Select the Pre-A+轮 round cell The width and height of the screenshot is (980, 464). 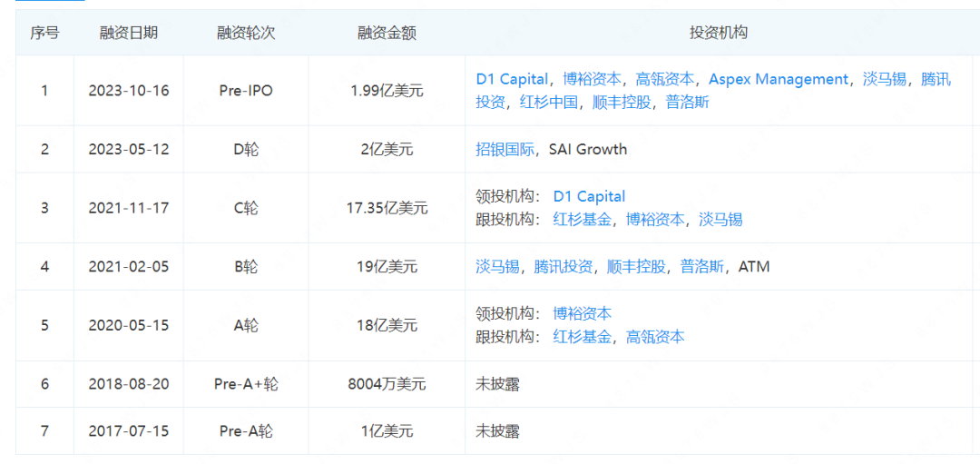(x=246, y=384)
